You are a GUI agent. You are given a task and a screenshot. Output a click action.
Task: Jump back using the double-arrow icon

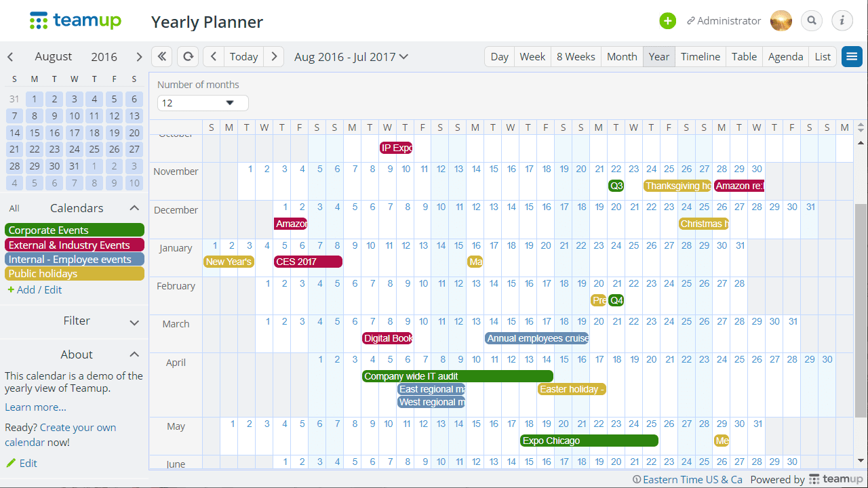tap(161, 56)
